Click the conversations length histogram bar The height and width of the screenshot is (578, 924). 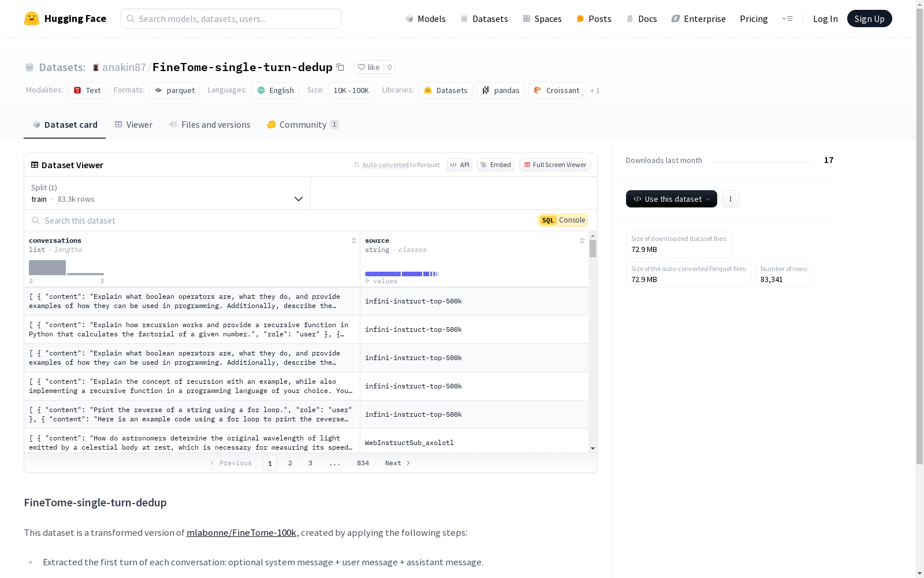point(47,268)
